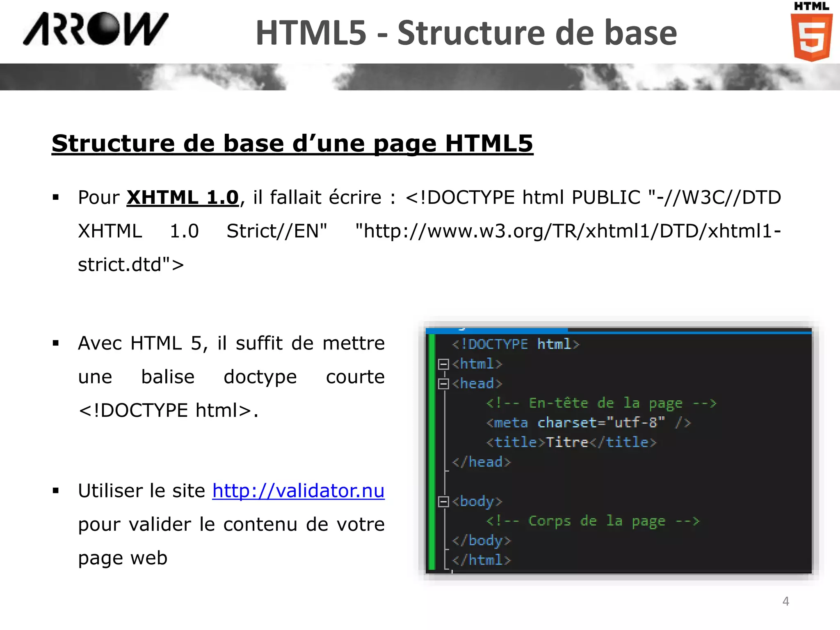Viewport: 840px width, 630px height.
Task: Click the heading Structure de base d'une page HTML5
Action: [292, 144]
